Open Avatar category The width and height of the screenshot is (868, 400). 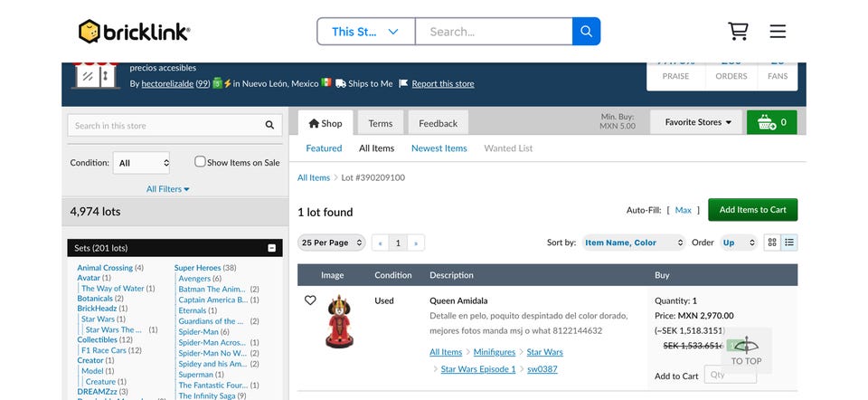point(89,278)
